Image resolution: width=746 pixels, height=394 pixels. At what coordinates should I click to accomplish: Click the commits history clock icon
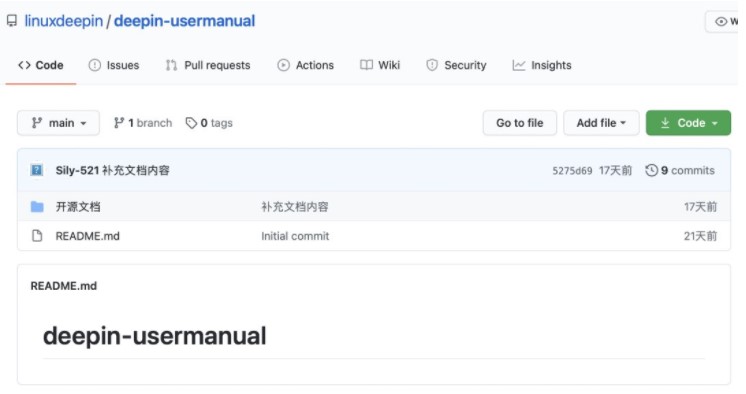[651, 170]
